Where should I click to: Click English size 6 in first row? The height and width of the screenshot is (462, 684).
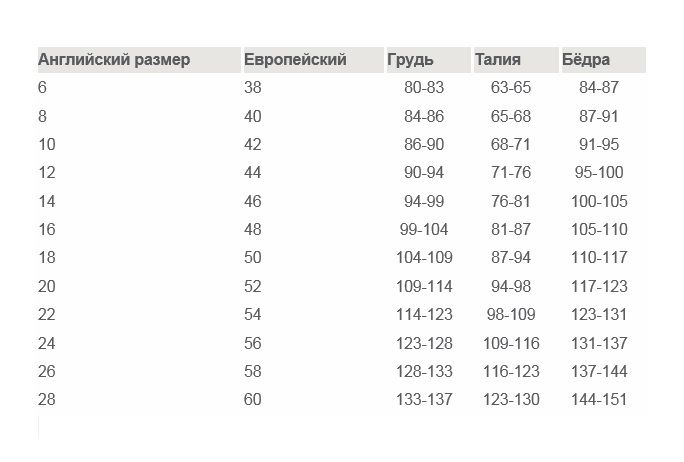click(x=43, y=88)
